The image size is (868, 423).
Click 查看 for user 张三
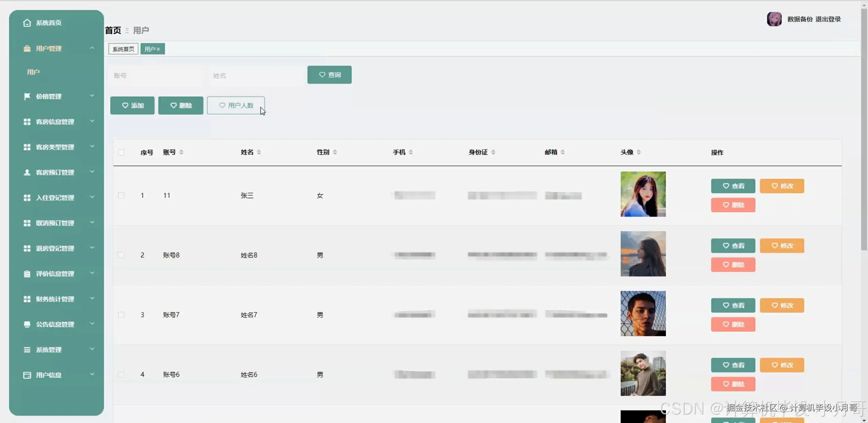[x=733, y=186]
